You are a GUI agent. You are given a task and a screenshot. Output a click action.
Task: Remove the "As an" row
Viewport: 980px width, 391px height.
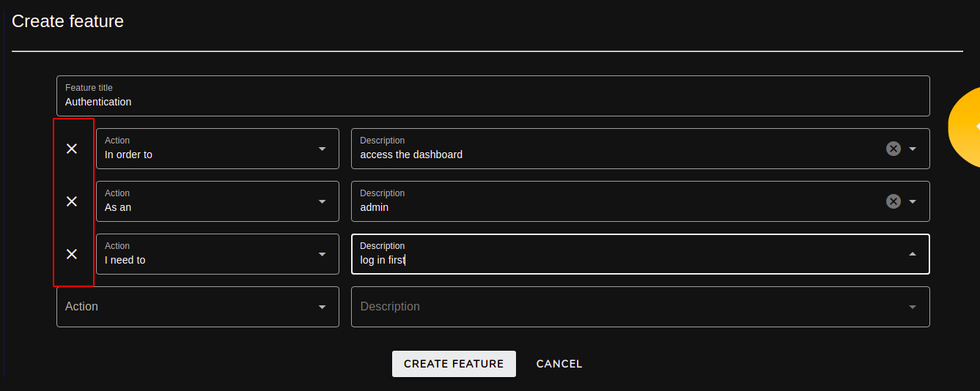(72, 201)
